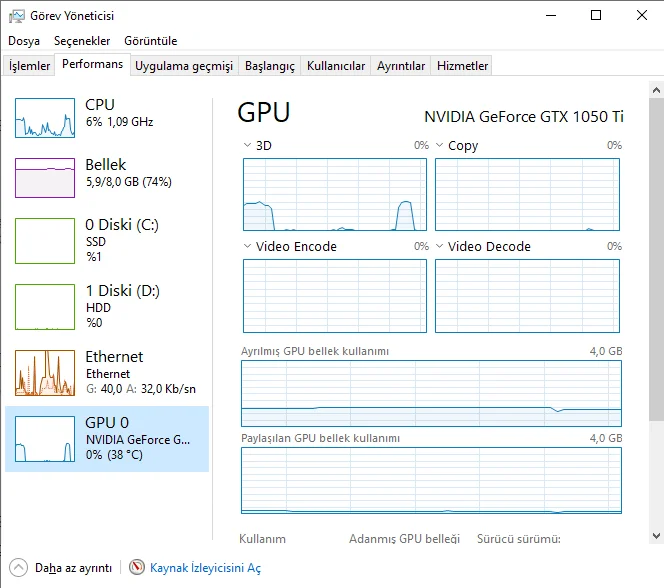
Task: Select the Ethernet network graph icon
Action: pos(45,372)
